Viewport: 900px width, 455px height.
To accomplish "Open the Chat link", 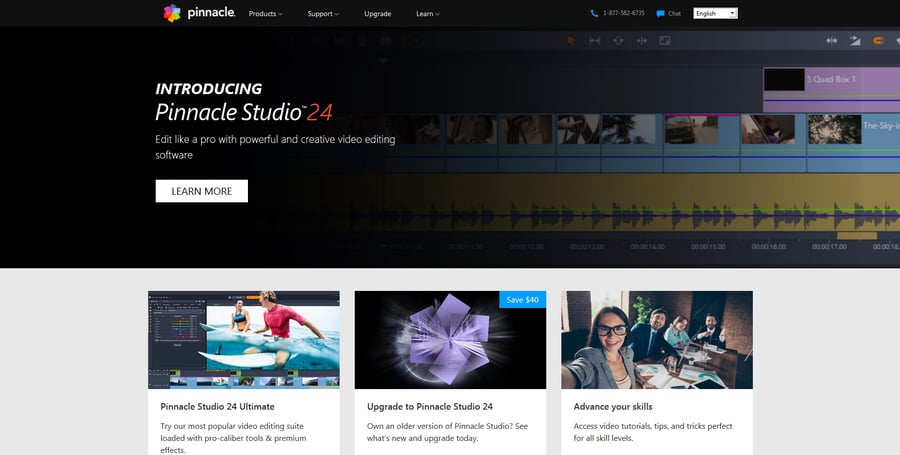I will (x=674, y=13).
